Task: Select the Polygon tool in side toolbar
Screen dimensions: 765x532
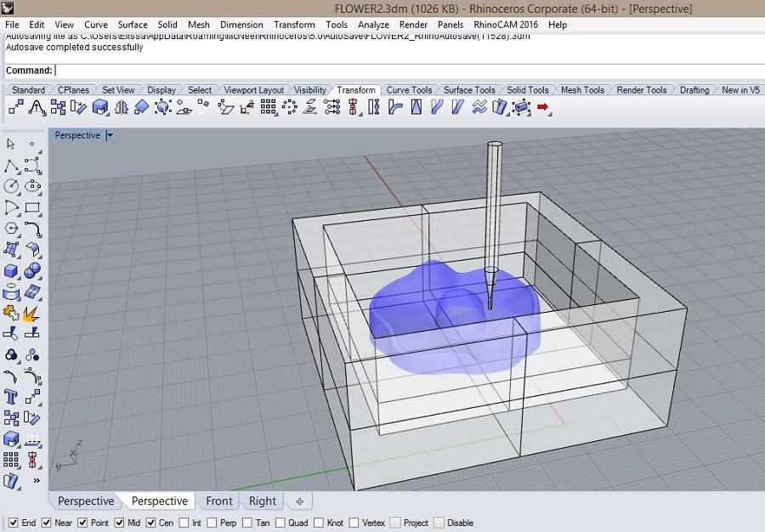Action: [11, 229]
